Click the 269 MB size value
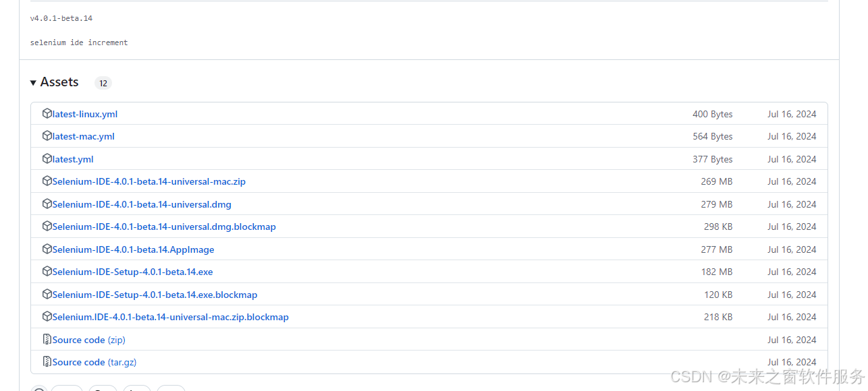The image size is (868, 391). tap(717, 181)
